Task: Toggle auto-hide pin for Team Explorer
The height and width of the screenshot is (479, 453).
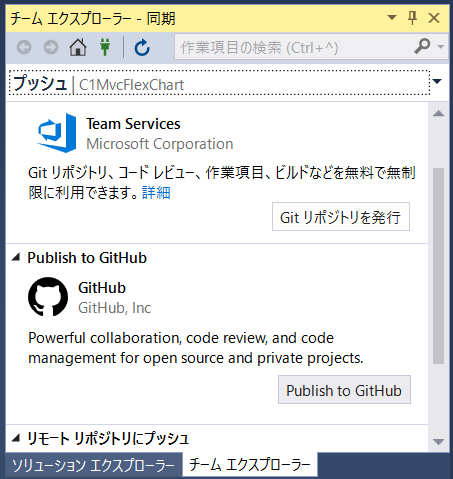Action: 412,18
